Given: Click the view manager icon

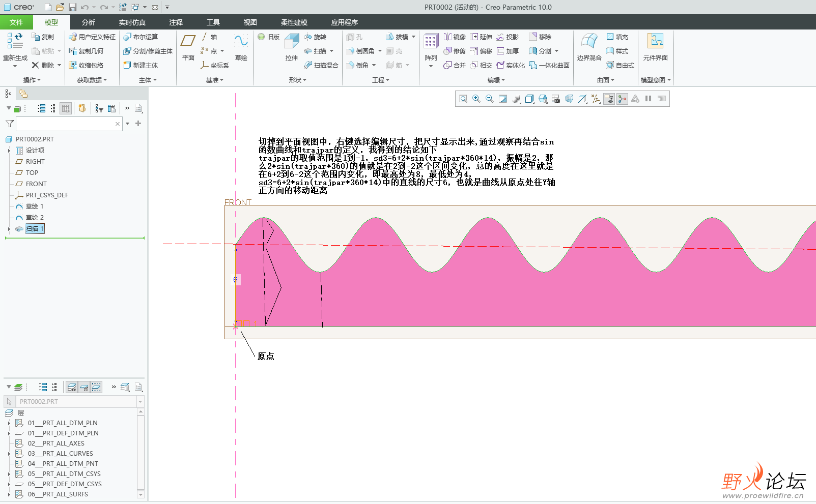Looking at the screenshot, I should click(556, 99).
